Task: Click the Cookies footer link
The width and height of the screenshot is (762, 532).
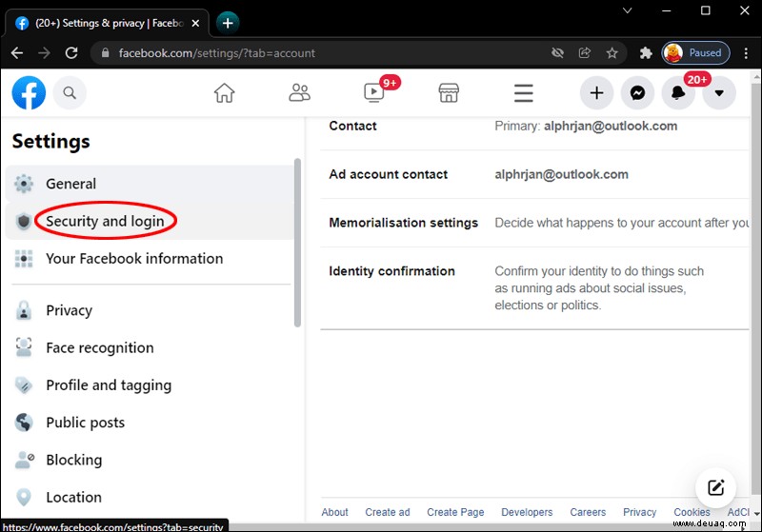Action: [x=692, y=512]
